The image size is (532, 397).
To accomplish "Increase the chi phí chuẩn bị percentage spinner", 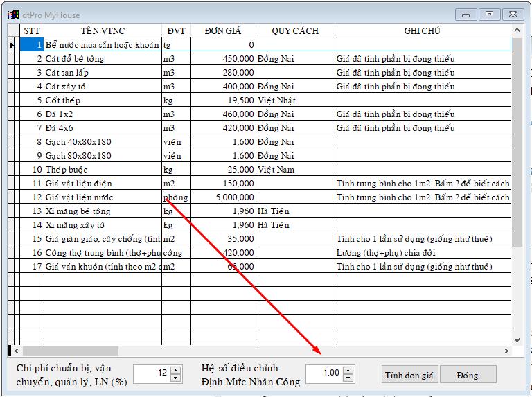I will [x=175, y=370].
